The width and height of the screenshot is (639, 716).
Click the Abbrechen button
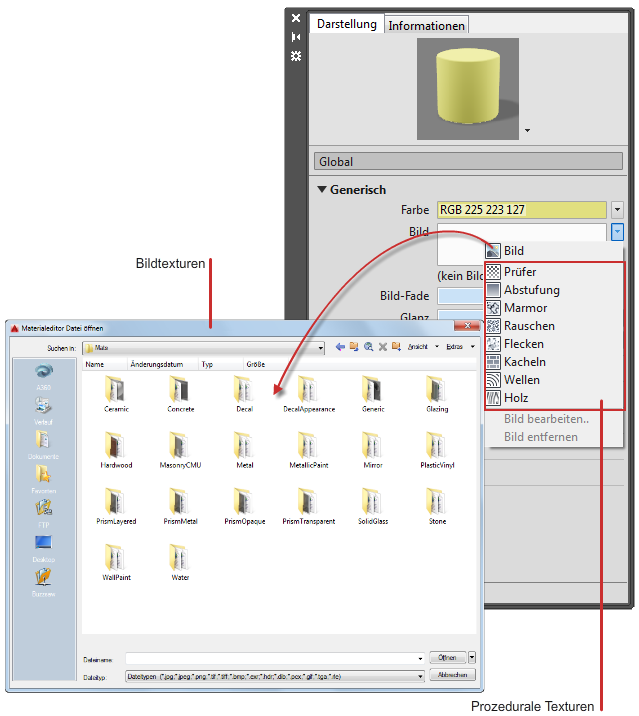coord(452,675)
